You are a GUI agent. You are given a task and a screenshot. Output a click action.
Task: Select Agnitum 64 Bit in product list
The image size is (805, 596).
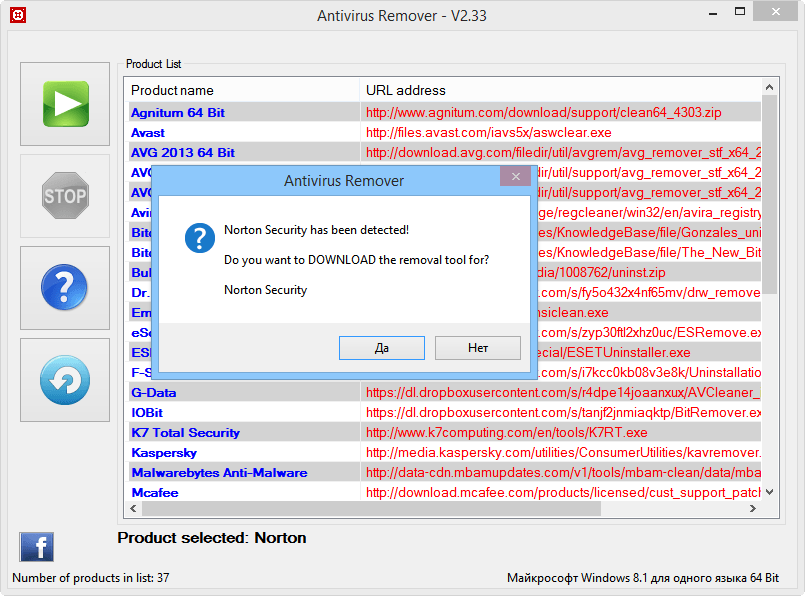(178, 113)
